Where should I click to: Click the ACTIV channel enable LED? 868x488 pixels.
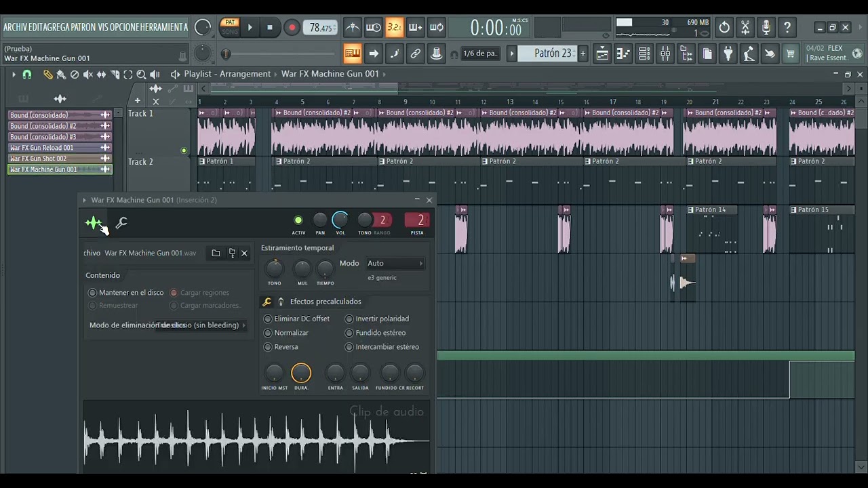(298, 220)
